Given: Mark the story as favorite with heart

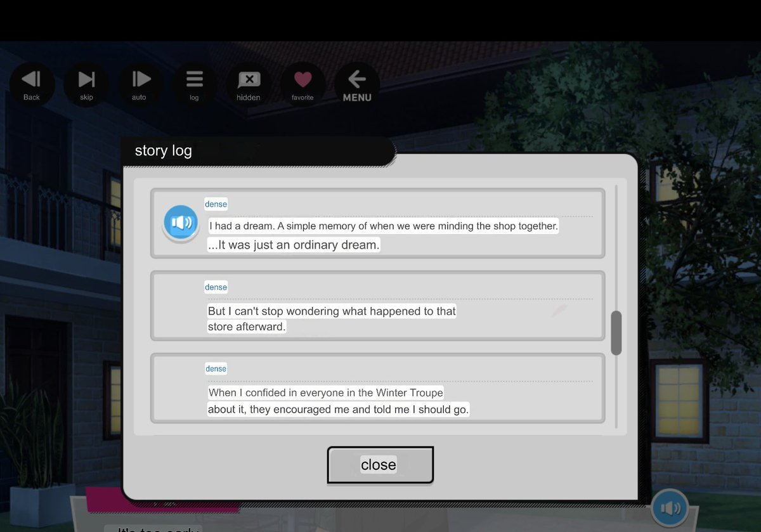Looking at the screenshot, I should click(x=303, y=84).
